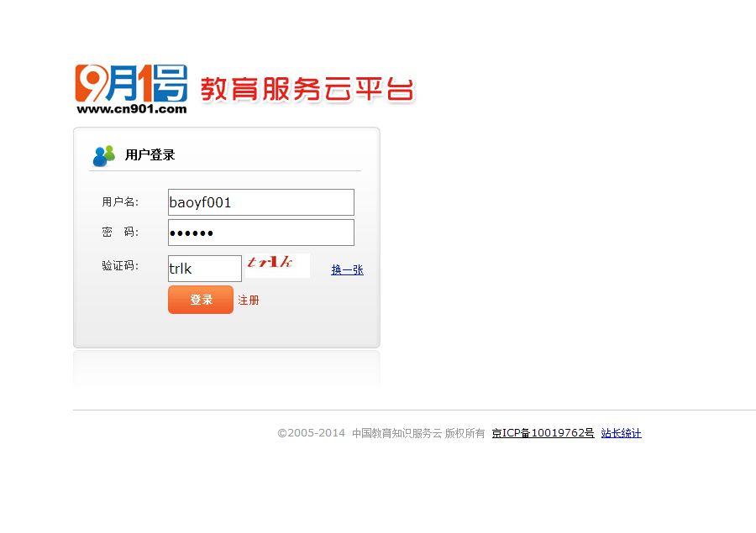Select the 验证码 captcha text box
The width and height of the screenshot is (756, 533).
click(x=204, y=269)
